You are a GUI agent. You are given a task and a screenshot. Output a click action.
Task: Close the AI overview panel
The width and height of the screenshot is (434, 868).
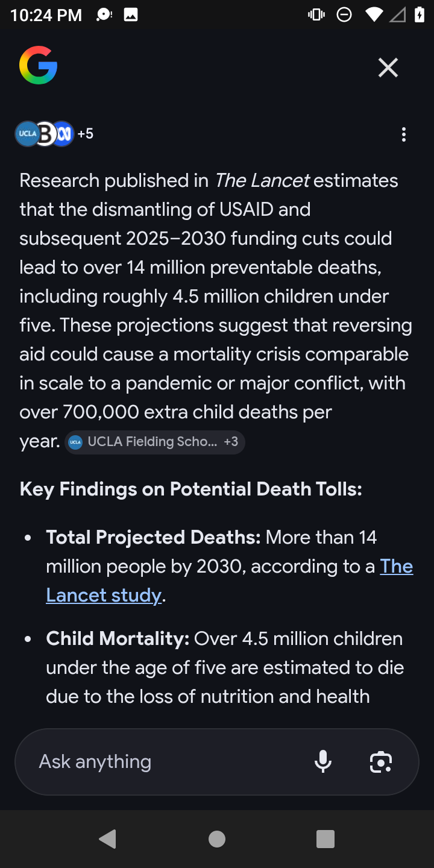point(388,68)
